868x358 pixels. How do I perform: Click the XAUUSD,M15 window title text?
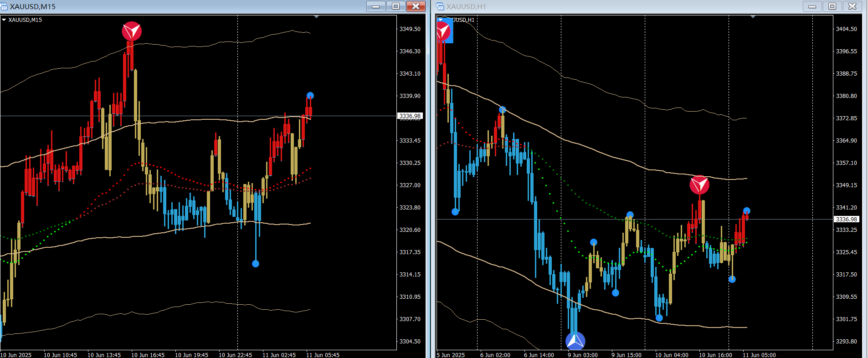[33, 6]
